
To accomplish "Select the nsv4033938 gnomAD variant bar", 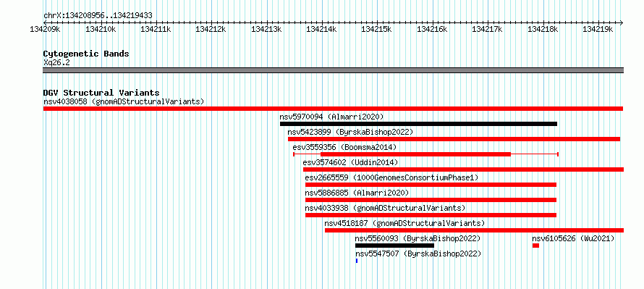I will tap(431, 215).
